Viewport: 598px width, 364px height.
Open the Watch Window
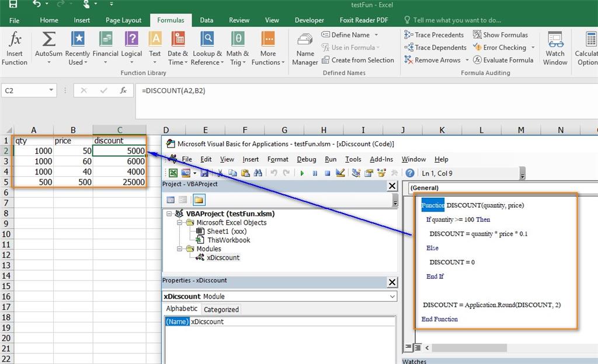point(555,48)
